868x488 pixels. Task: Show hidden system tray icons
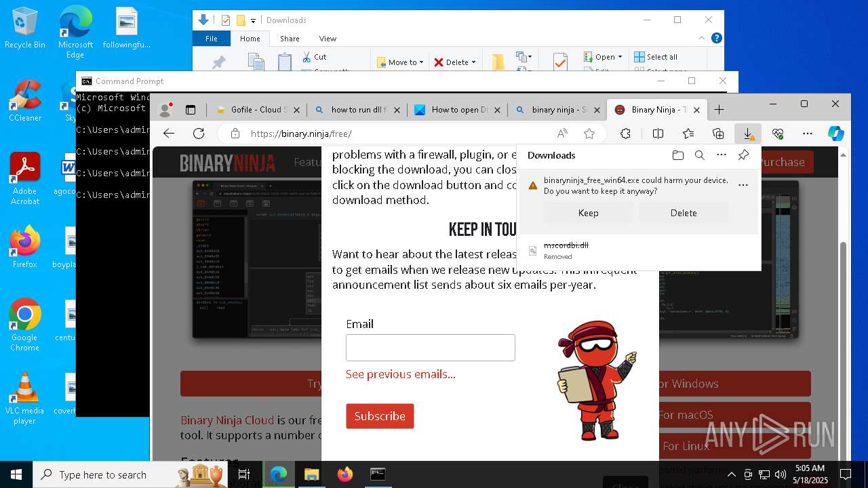pos(731,474)
